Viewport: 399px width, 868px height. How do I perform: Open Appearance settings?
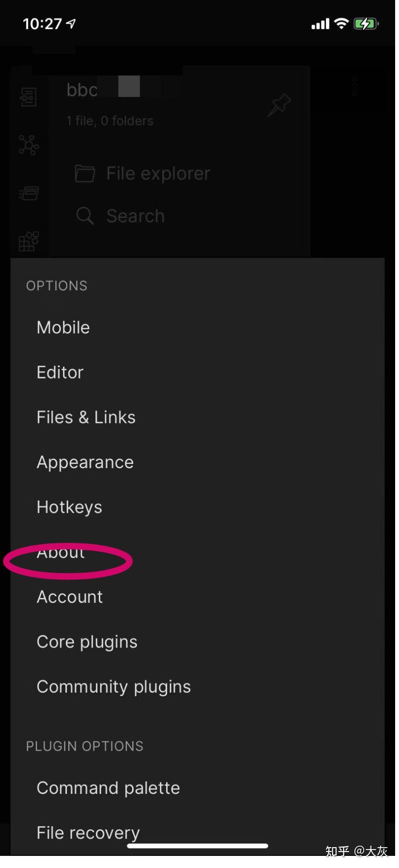click(85, 462)
